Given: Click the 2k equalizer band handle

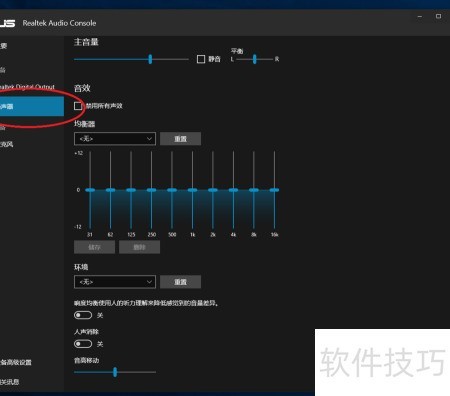Looking at the screenshot, I should tap(213, 190).
